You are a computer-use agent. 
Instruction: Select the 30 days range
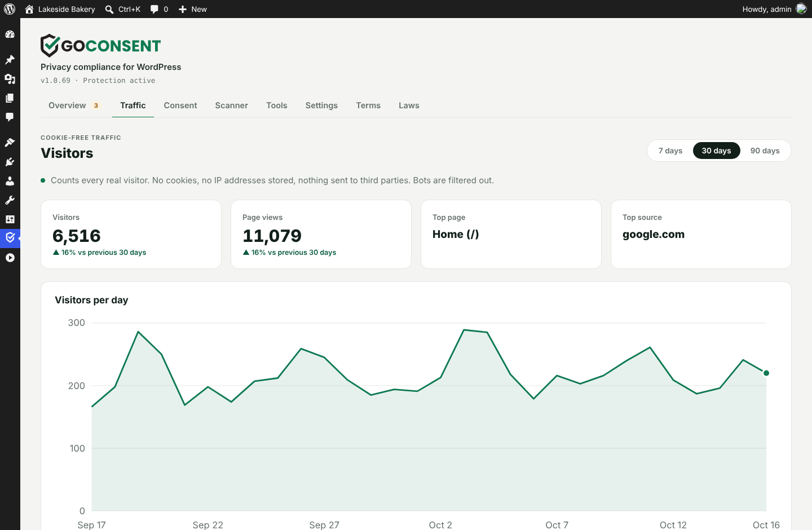tap(716, 151)
